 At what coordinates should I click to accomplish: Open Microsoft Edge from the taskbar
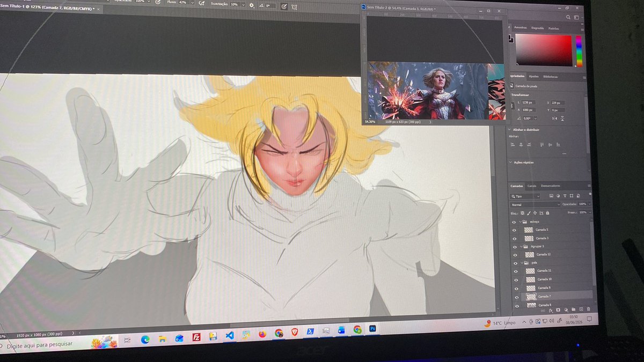[x=144, y=339]
